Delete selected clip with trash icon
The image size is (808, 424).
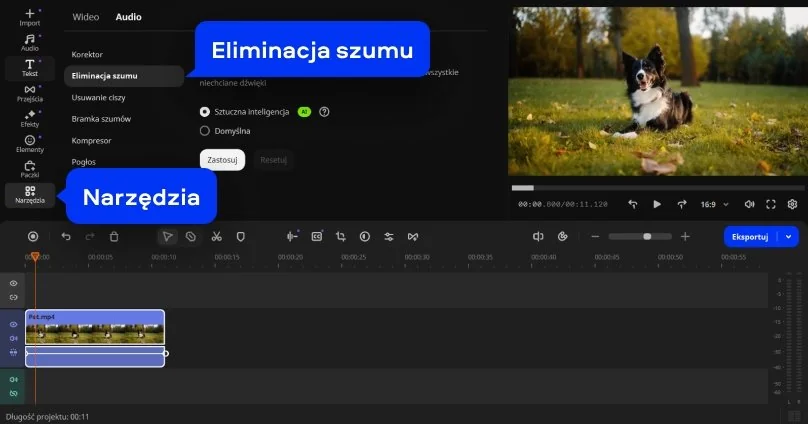(114, 237)
